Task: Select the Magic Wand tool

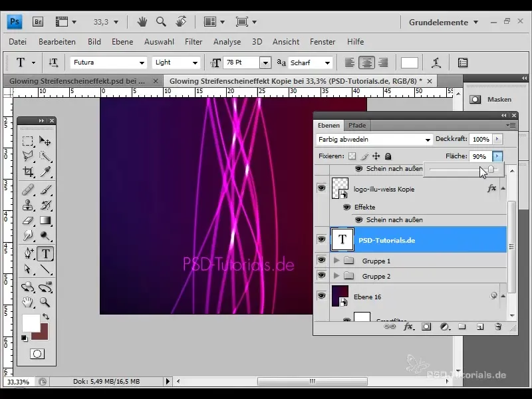Action: click(x=45, y=156)
